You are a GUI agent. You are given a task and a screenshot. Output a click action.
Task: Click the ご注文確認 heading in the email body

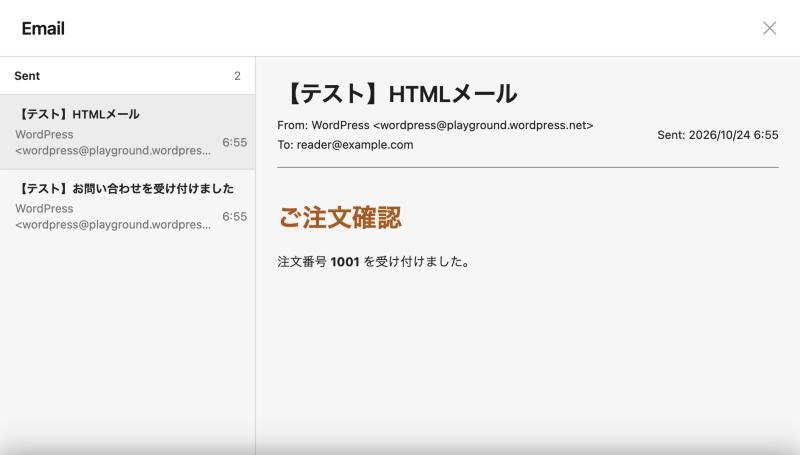(340, 218)
